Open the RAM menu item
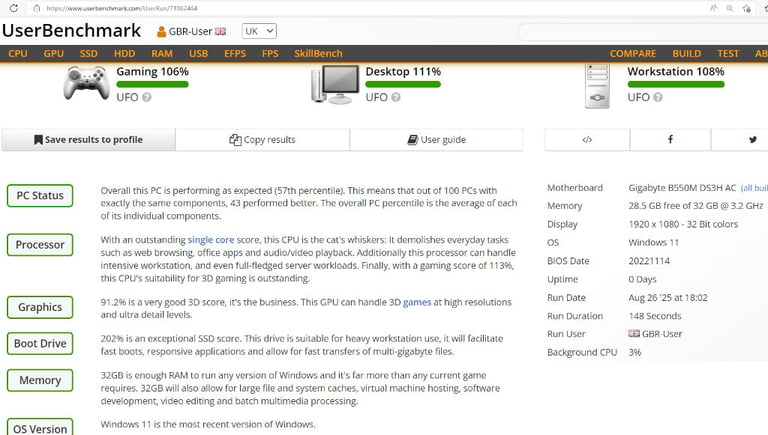 pos(162,53)
